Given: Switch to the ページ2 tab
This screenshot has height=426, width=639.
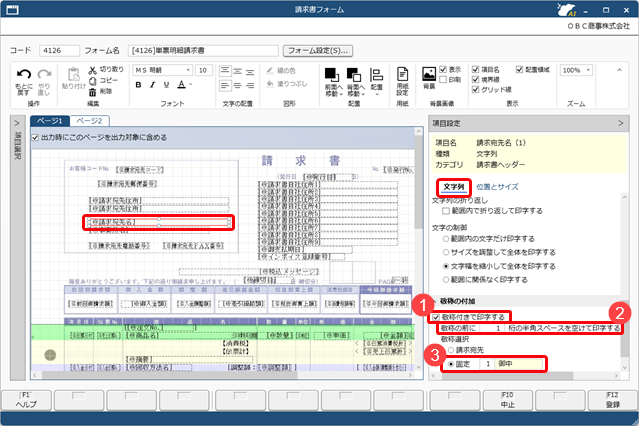Looking at the screenshot, I should [x=89, y=121].
